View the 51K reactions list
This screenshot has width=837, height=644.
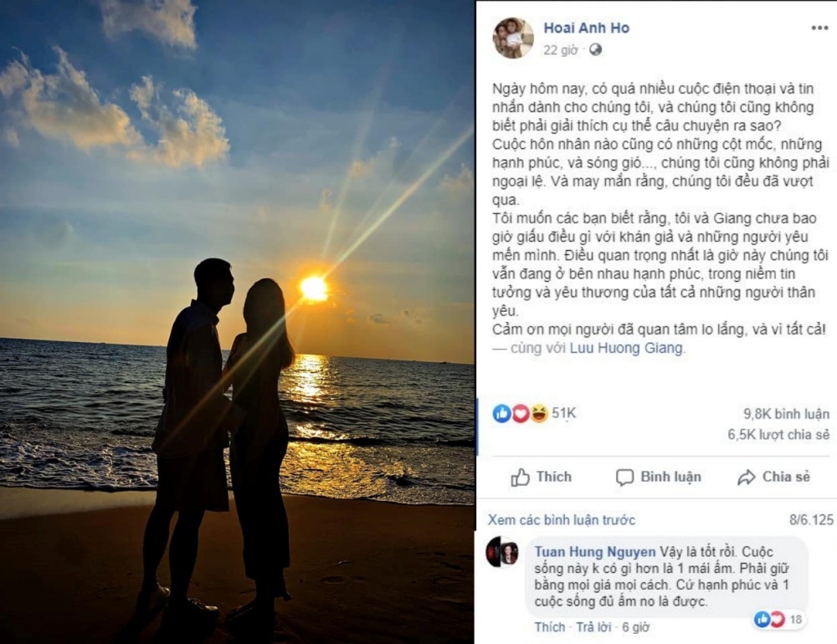pos(563,413)
